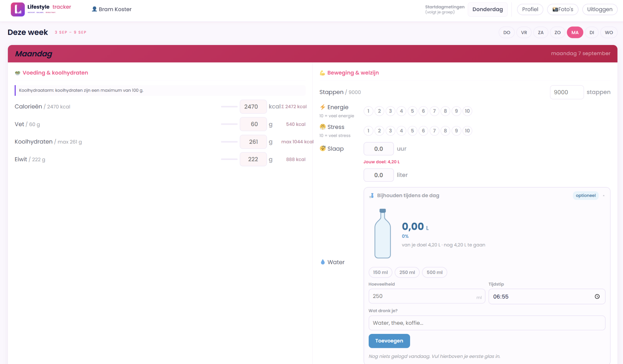Click the Koolhydraten grams input
Viewport: 623px width, 364px height.
[253, 142]
